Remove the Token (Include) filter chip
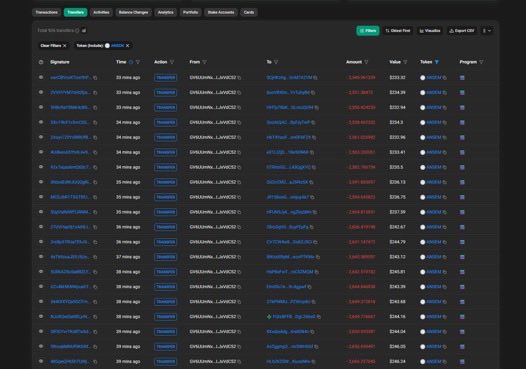 [x=127, y=46]
